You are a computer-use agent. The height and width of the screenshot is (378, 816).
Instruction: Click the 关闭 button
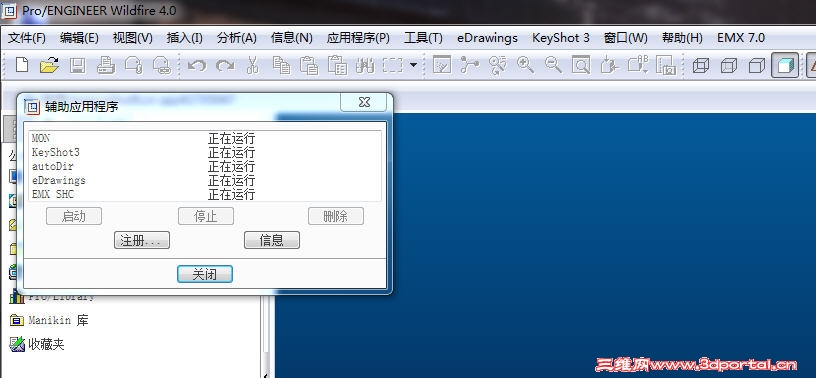pyautogui.click(x=205, y=274)
